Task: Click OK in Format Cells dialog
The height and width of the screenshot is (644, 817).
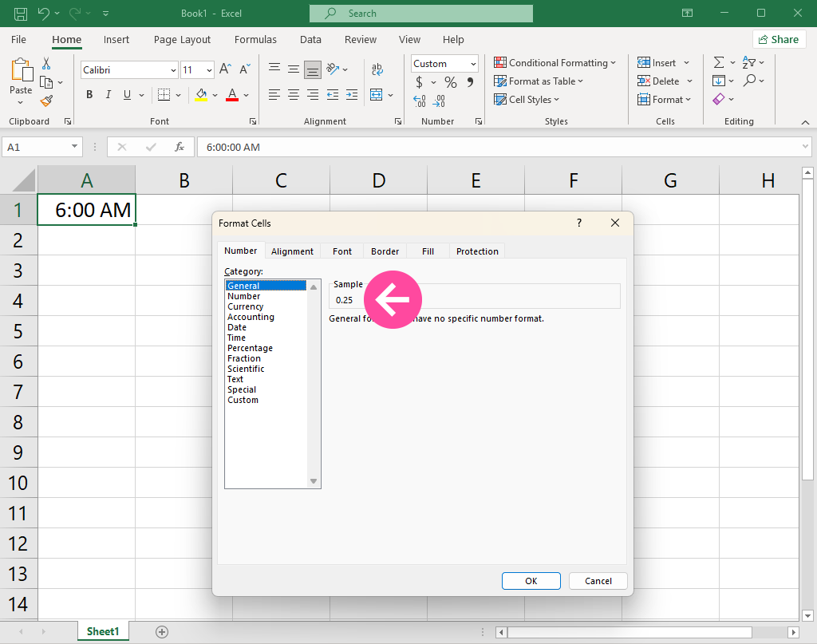Action: tap(531, 581)
